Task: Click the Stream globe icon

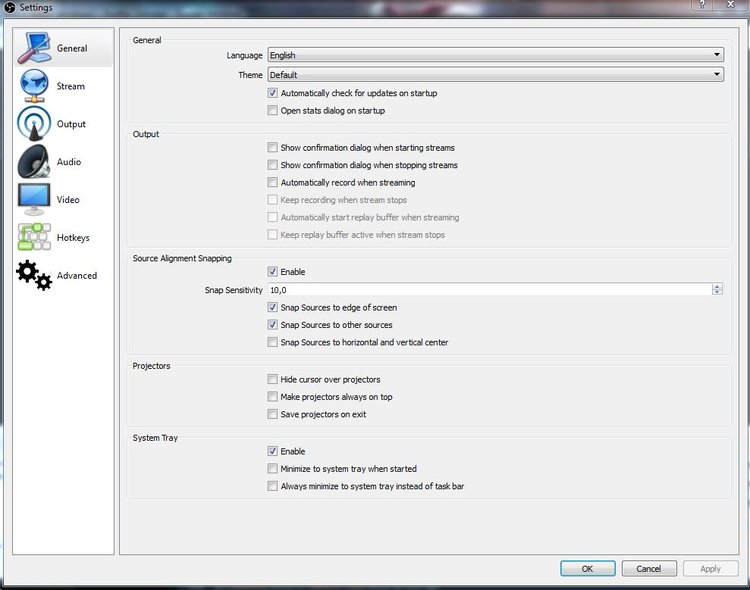Action: 34,86
